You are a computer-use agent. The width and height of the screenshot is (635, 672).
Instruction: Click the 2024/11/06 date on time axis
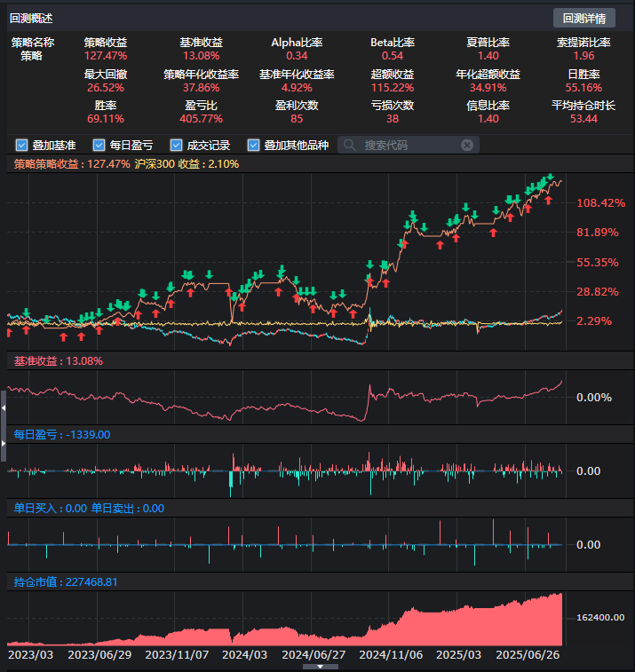(x=391, y=655)
